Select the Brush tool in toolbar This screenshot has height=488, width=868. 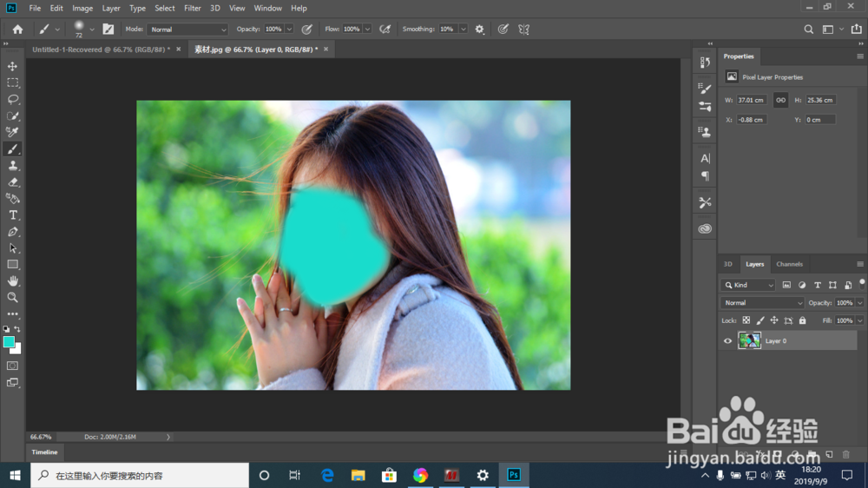pyautogui.click(x=12, y=149)
